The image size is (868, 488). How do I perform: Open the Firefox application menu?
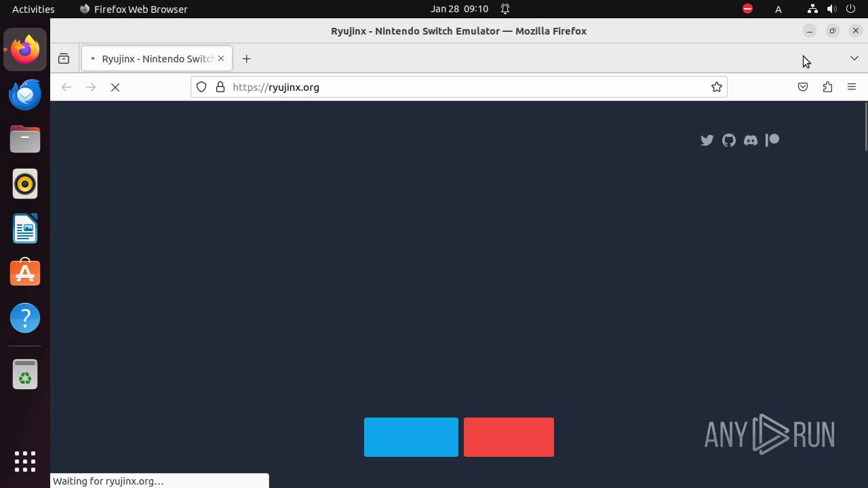852,87
